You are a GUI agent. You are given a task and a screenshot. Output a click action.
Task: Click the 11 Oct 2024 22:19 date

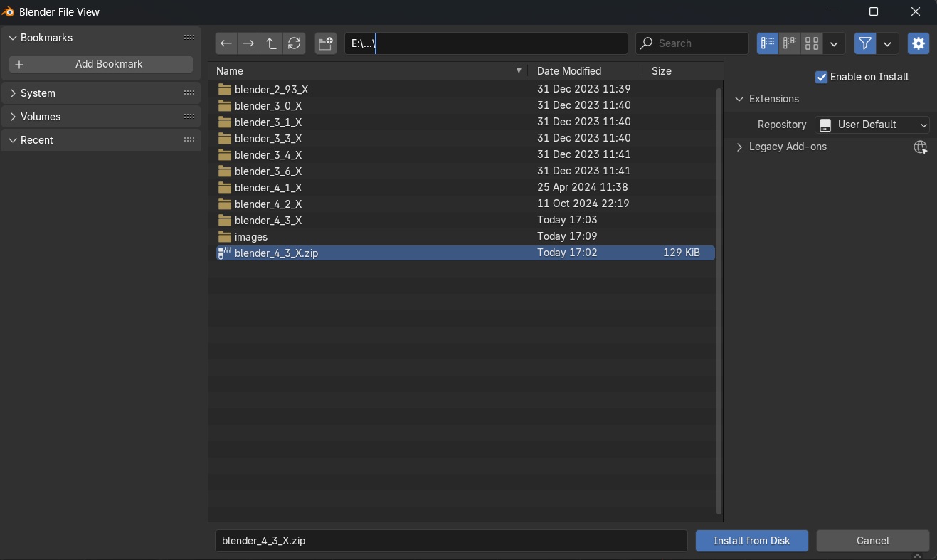(583, 204)
